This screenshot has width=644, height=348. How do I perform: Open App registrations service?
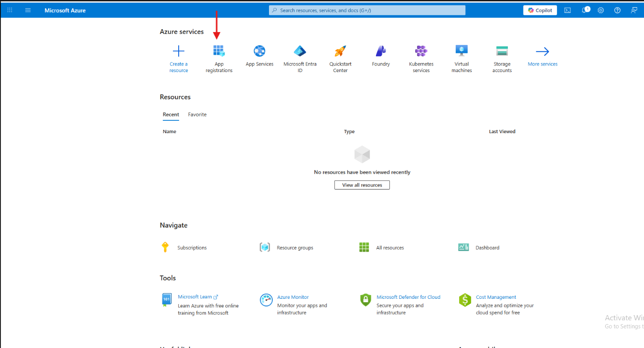(219, 59)
